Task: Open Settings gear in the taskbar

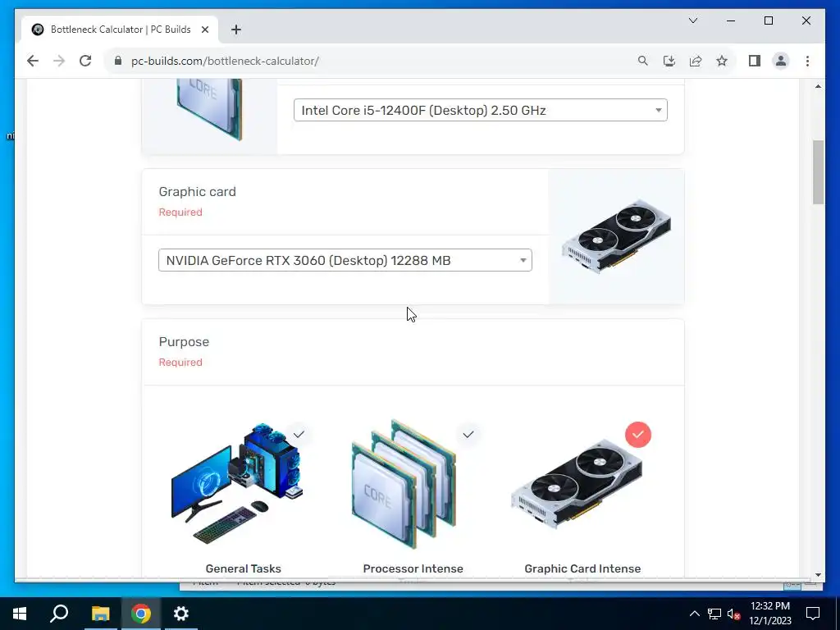Action: click(181, 614)
